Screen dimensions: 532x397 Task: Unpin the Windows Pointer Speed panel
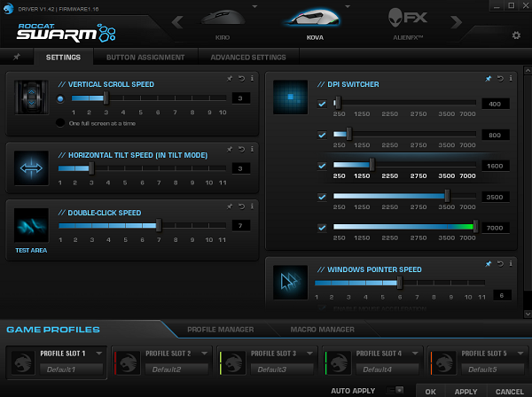[489, 263]
